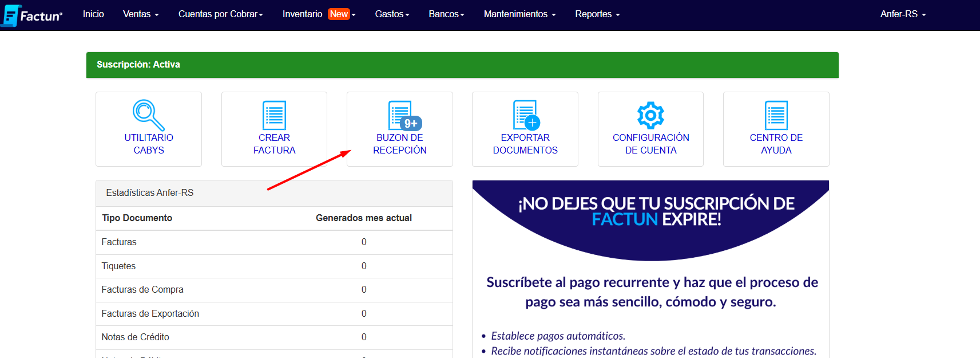The height and width of the screenshot is (358, 980).
Task: Select the Notas de Crédito row
Action: tap(274, 337)
